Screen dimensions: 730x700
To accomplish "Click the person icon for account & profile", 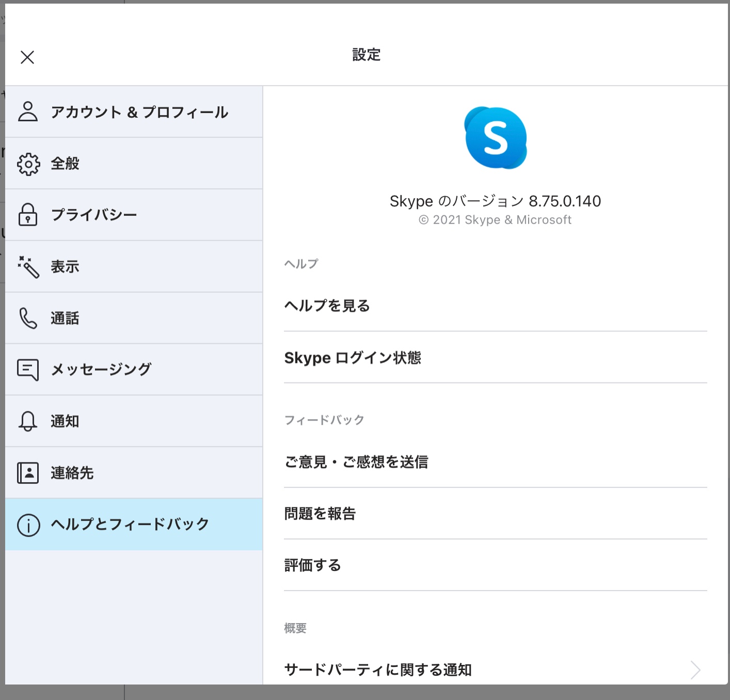I will 28,112.
